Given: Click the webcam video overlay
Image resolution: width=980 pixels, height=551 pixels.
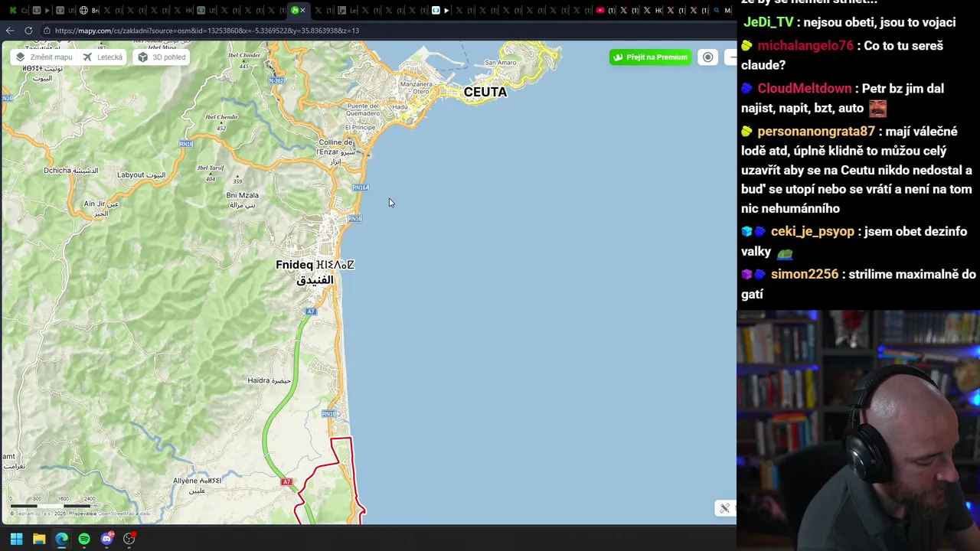Looking at the screenshot, I should pyautogui.click(x=858, y=431).
